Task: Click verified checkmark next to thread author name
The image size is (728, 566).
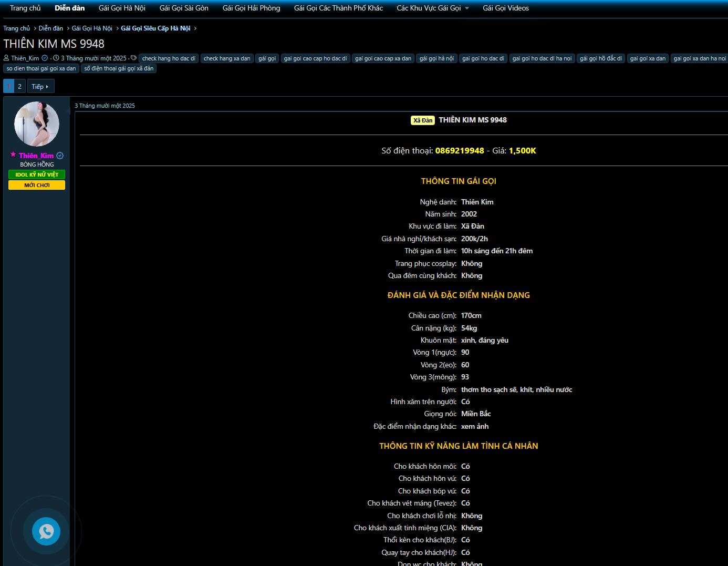Action: pyautogui.click(x=45, y=58)
